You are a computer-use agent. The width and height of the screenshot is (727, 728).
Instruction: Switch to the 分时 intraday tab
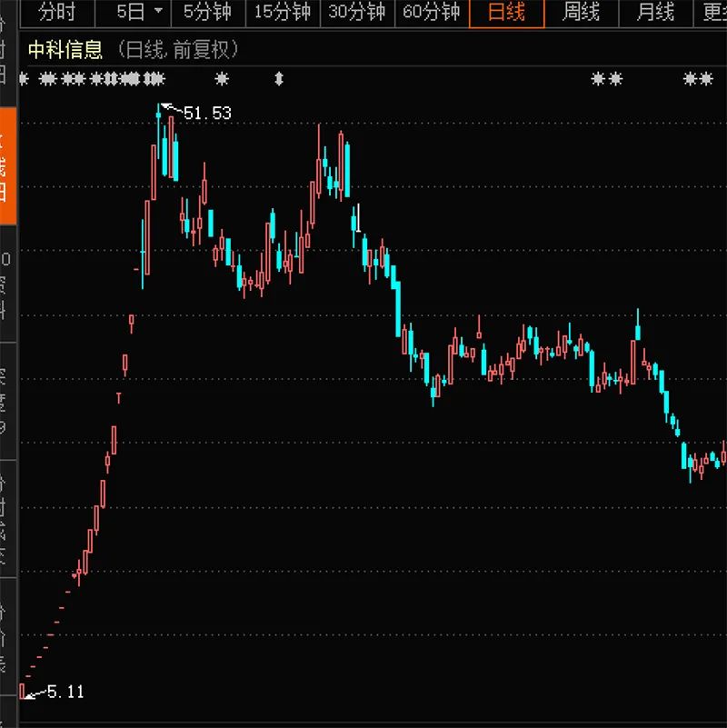pos(57,12)
